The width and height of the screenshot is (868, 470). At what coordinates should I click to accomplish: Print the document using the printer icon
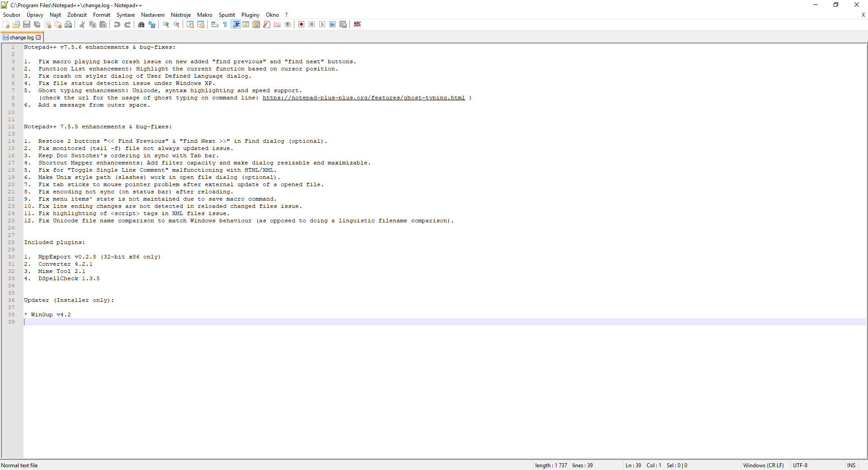(x=68, y=24)
